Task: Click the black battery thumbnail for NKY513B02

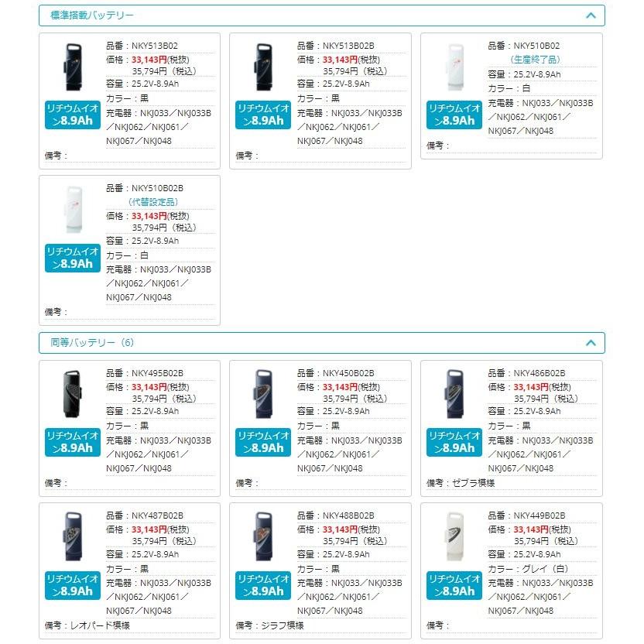Action: (72, 67)
